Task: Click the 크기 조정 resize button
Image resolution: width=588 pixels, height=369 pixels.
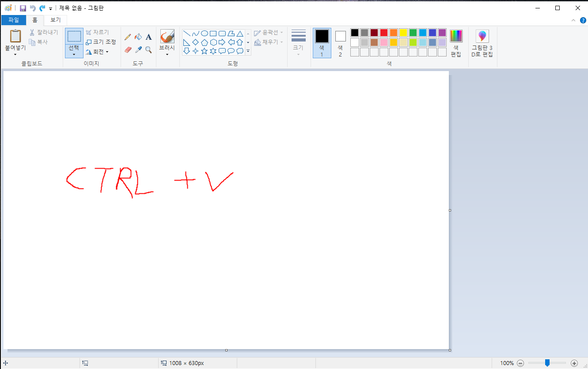Action: tap(101, 42)
